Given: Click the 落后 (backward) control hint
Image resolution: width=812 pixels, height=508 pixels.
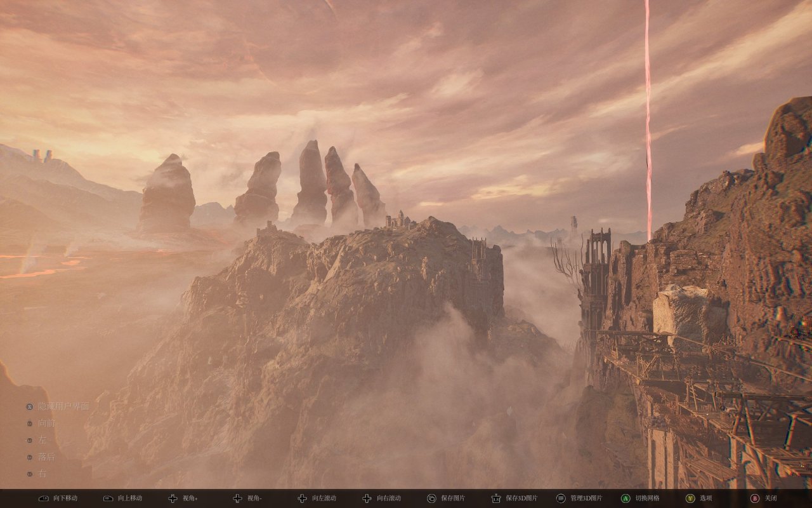Looking at the screenshot, I should 41,457.
